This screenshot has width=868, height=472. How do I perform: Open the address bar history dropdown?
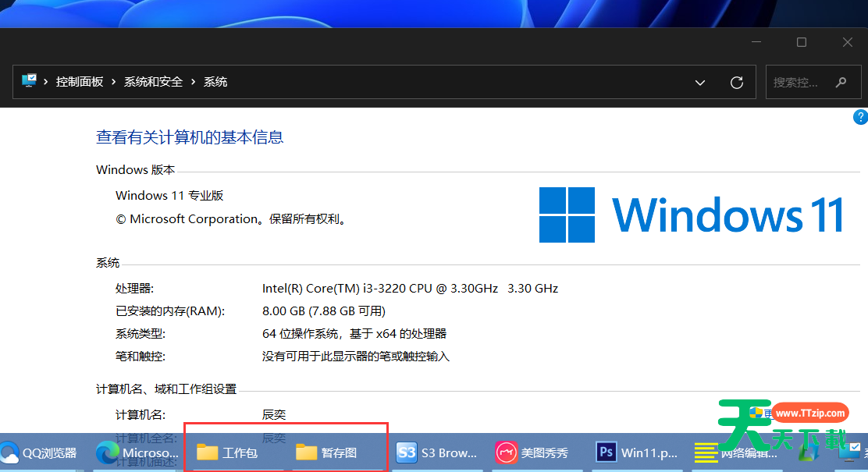[x=700, y=81]
